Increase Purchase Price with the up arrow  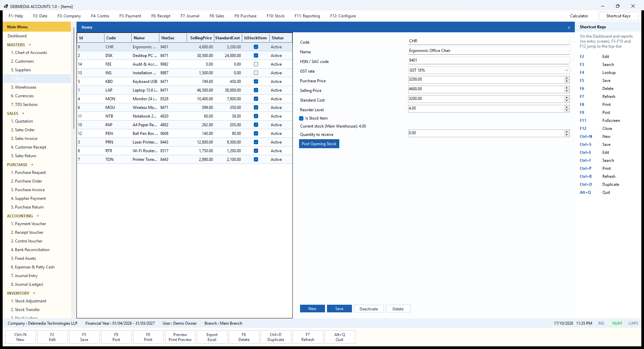(567, 78)
